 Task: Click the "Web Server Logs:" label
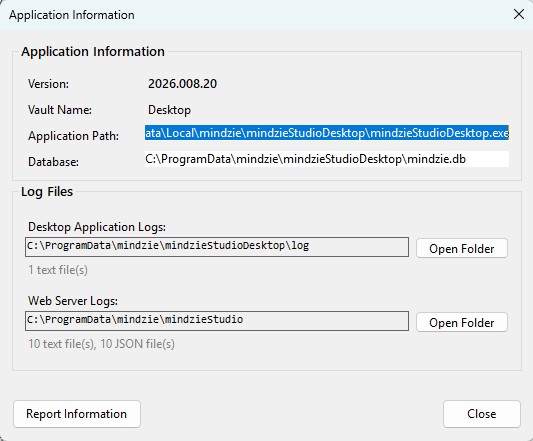[73, 301]
